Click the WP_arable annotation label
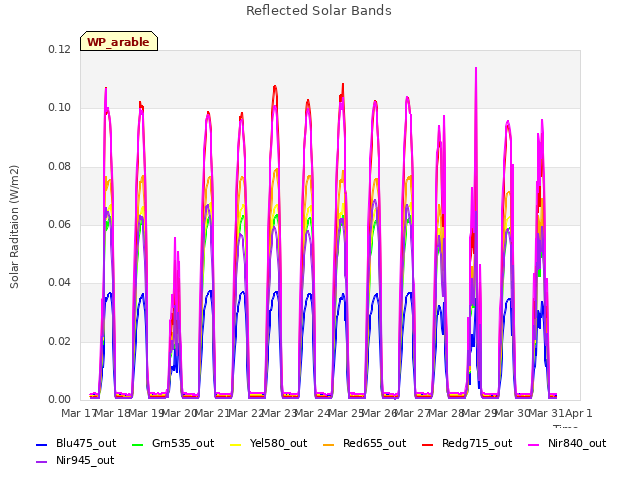Screen dimensions: 640x480 (119, 42)
